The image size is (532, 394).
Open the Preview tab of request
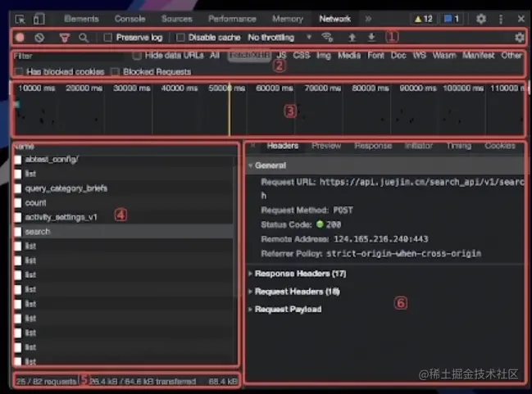(x=326, y=146)
